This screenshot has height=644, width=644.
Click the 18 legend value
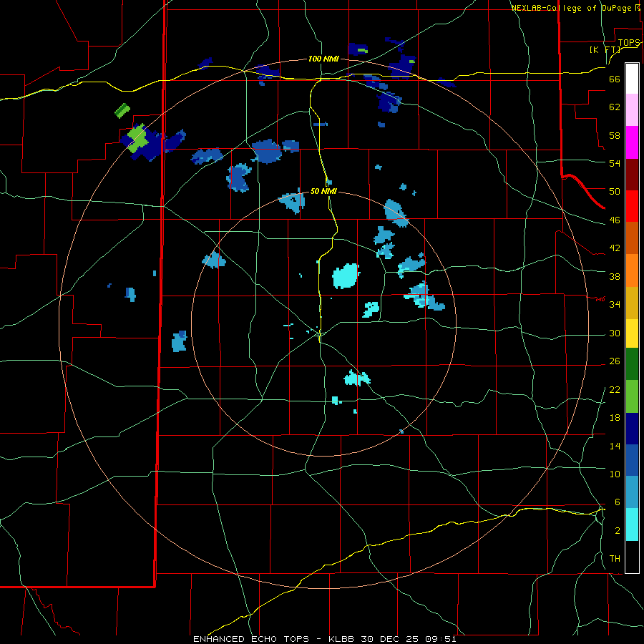click(x=615, y=418)
